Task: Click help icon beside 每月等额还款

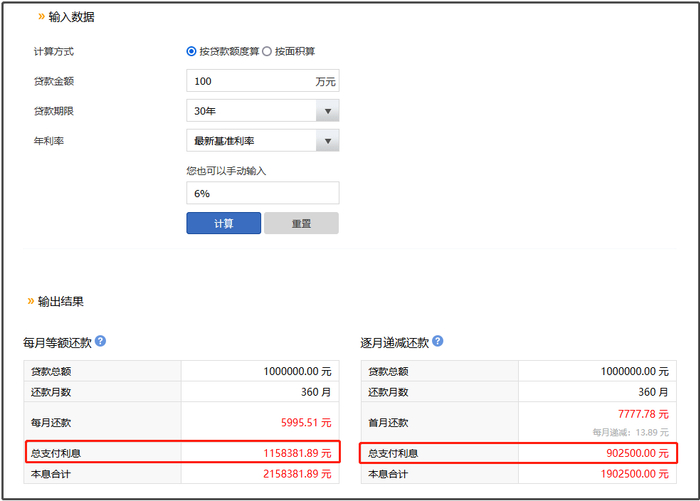Action: 100,342
